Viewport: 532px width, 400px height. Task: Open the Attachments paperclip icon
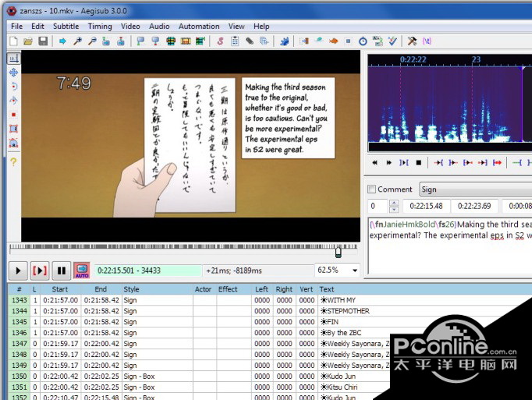[250, 41]
